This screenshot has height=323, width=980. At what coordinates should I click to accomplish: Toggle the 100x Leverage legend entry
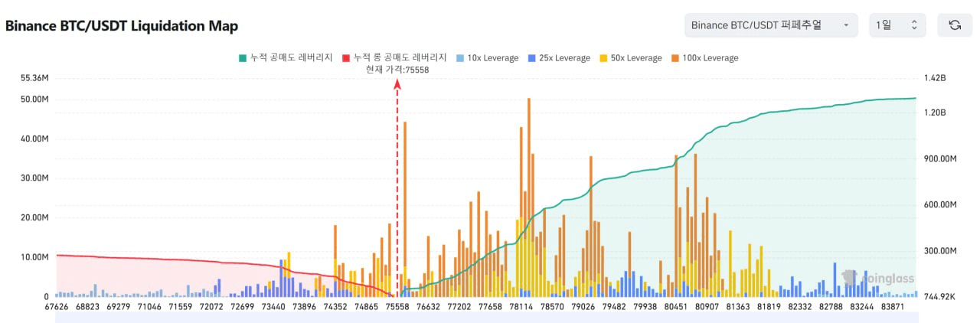point(704,58)
